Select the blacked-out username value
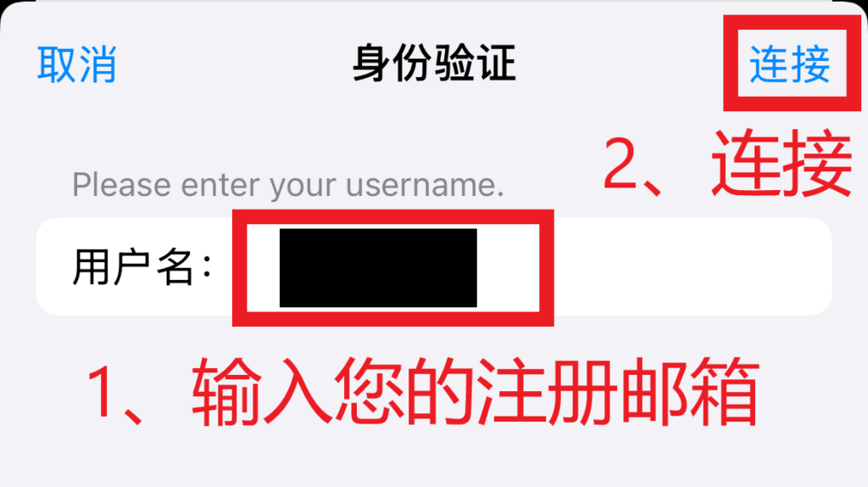 (378, 267)
